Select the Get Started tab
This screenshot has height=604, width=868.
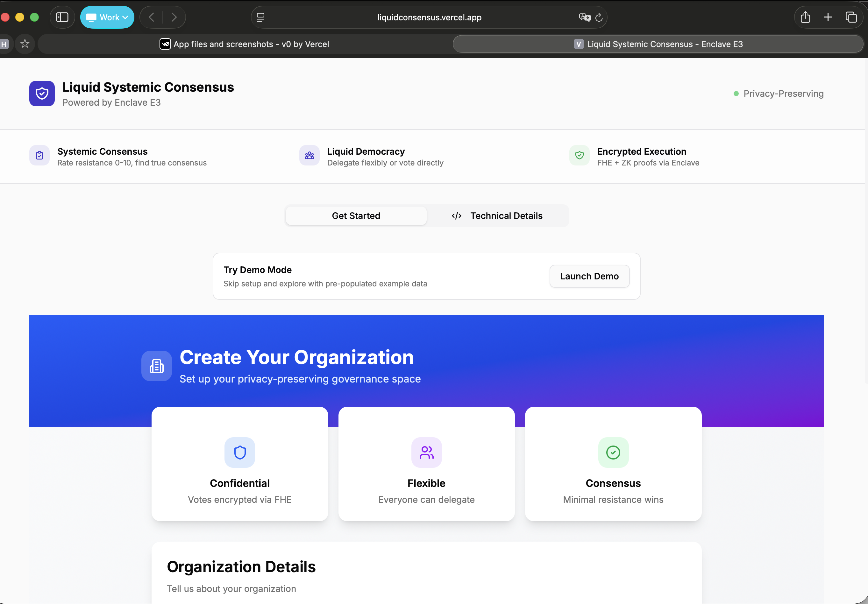click(356, 216)
